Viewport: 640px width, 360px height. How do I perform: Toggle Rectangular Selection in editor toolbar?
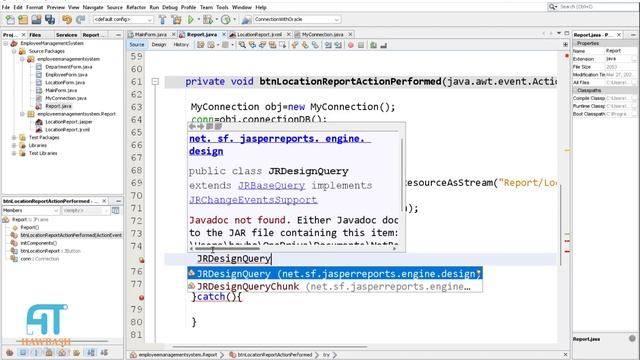(282, 45)
